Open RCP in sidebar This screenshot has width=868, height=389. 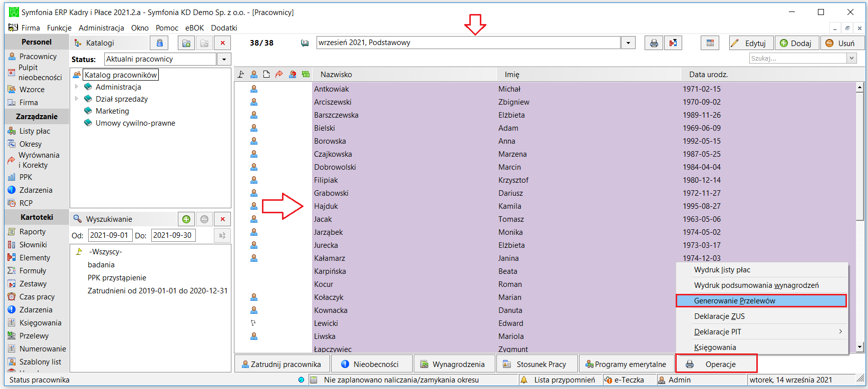click(x=26, y=203)
